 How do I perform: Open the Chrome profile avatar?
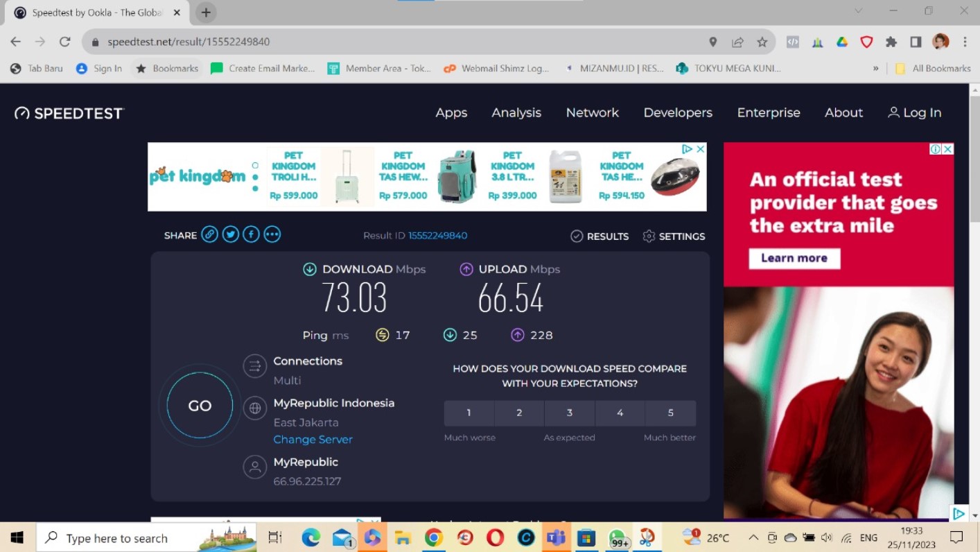tap(940, 42)
